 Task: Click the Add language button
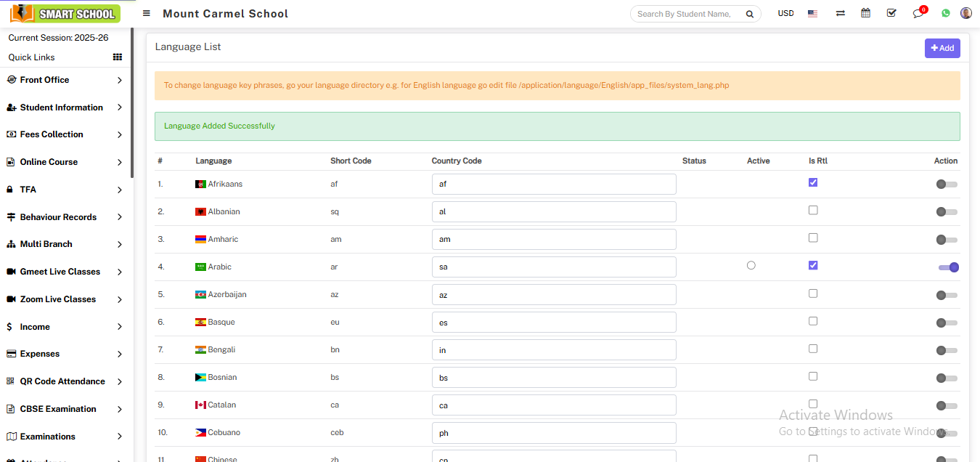(942, 48)
